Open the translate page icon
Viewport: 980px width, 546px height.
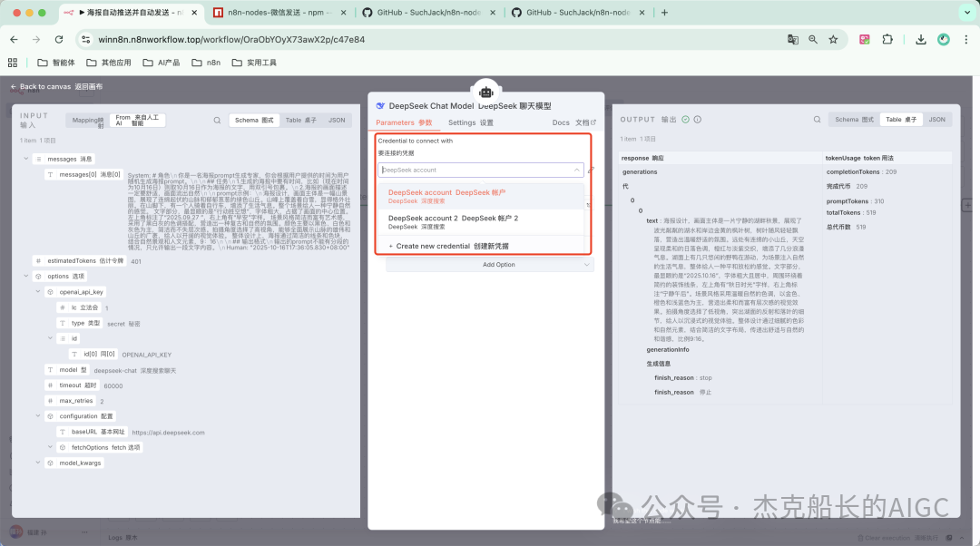pyautogui.click(x=792, y=39)
